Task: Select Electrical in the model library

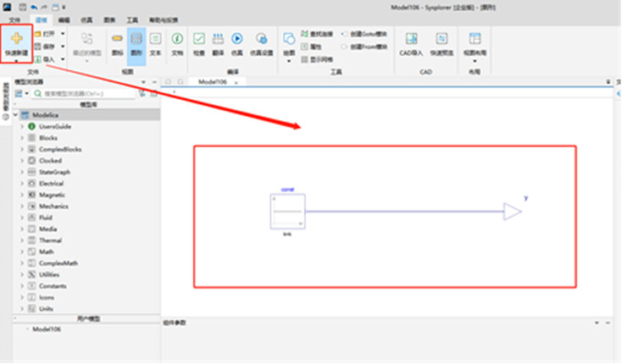Action: pyautogui.click(x=51, y=184)
